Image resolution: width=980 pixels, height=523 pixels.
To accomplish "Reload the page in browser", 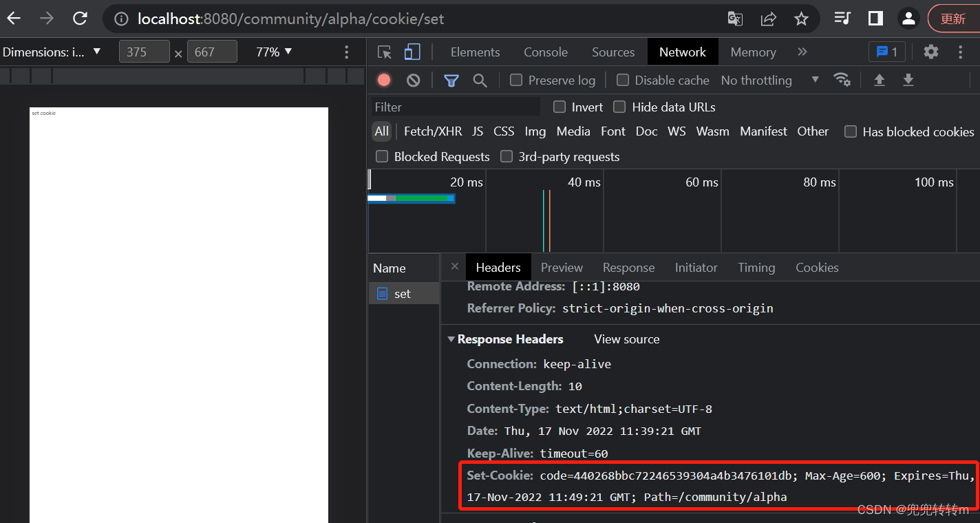I will 80,19.
